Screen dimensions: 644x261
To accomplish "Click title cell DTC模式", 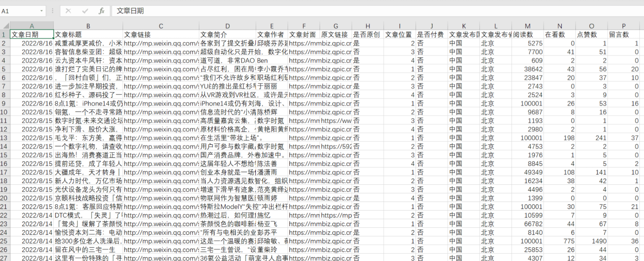I will click(88, 215).
